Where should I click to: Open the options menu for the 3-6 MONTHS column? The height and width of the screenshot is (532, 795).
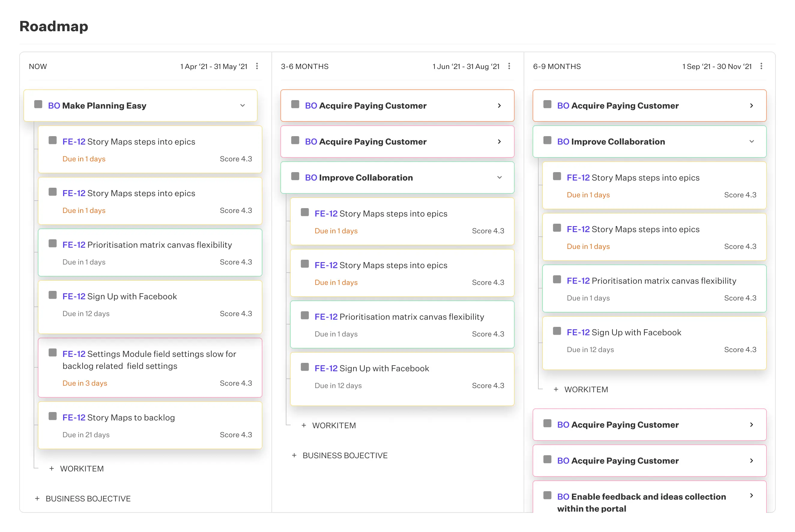point(509,67)
